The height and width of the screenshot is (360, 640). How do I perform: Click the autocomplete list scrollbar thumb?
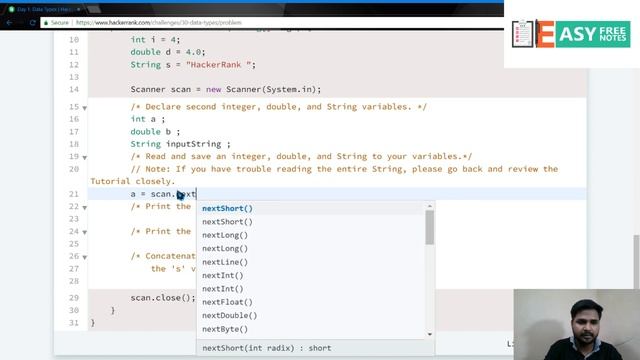tap(429, 227)
